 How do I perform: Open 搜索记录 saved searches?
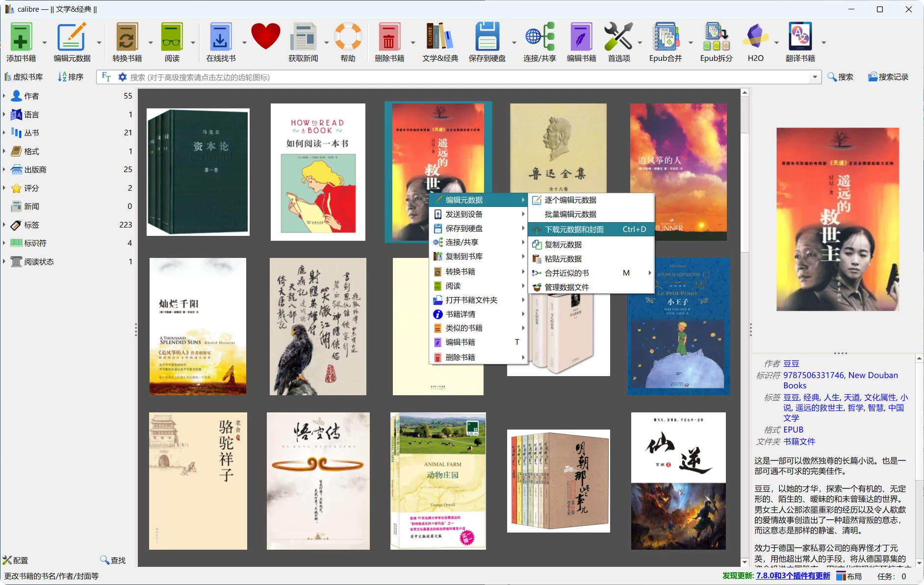(x=888, y=77)
